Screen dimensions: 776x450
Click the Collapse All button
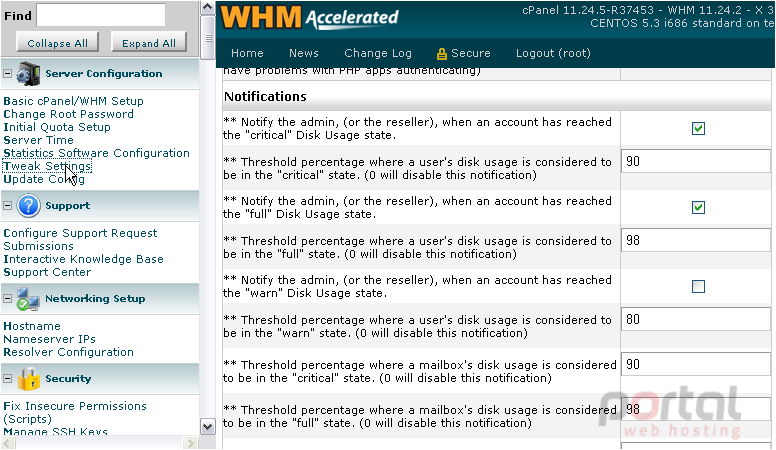tap(57, 43)
